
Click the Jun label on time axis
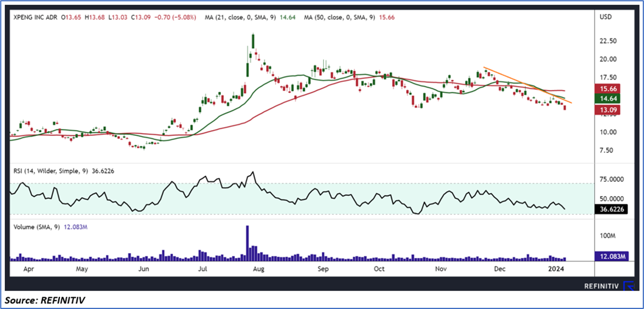[x=143, y=270]
